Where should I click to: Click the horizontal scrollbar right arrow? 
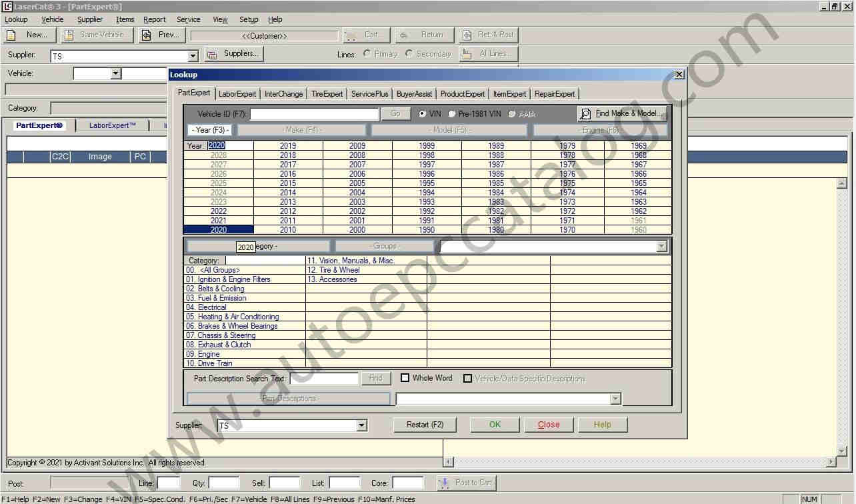click(x=831, y=461)
